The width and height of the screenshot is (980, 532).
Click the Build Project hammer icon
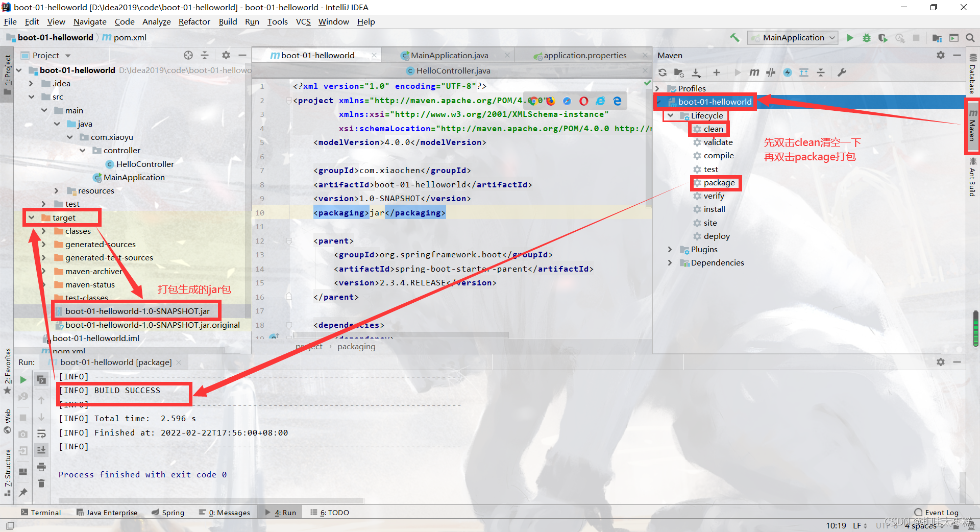[x=734, y=37]
